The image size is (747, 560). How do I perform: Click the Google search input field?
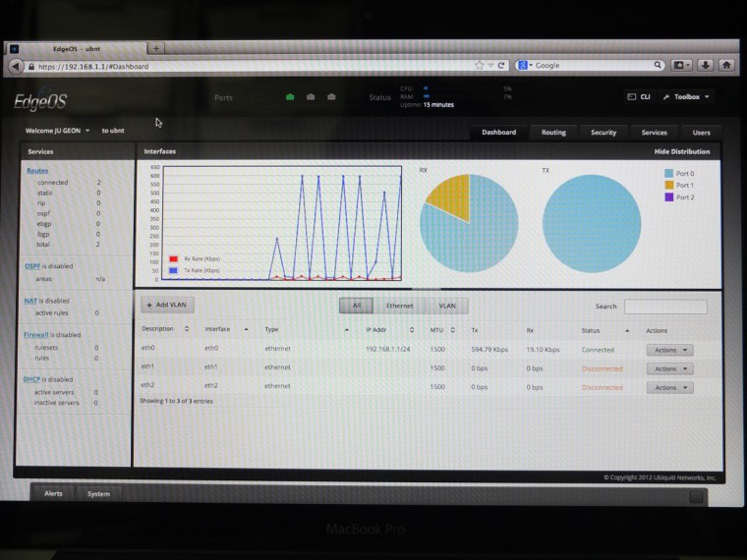click(593, 65)
